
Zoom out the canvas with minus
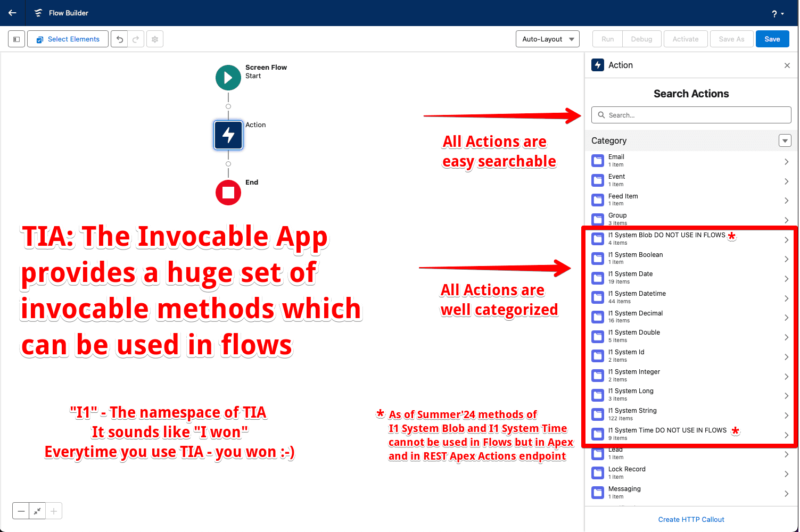click(21, 511)
